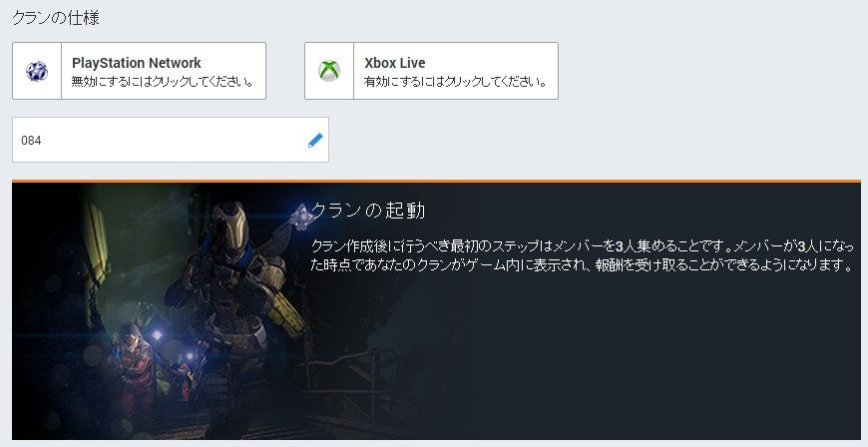
Task: Enable the Xbox Live platform card
Action: [431, 71]
